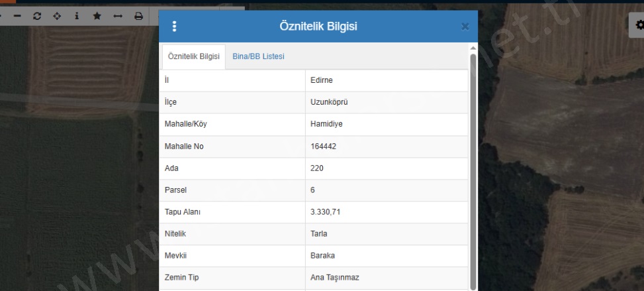644x291 pixels.
Task: Switch to Bina/BB Listesi tab
Action: tap(258, 56)
